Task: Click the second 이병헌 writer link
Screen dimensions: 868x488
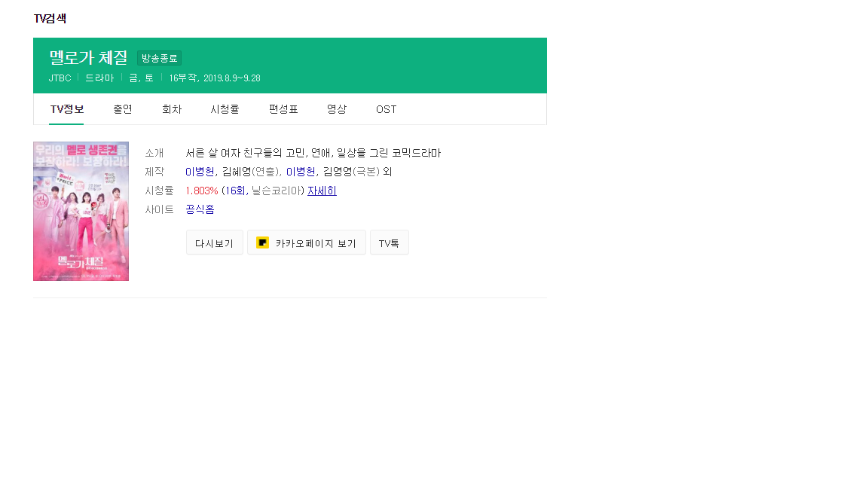Action: pos(301,172)
